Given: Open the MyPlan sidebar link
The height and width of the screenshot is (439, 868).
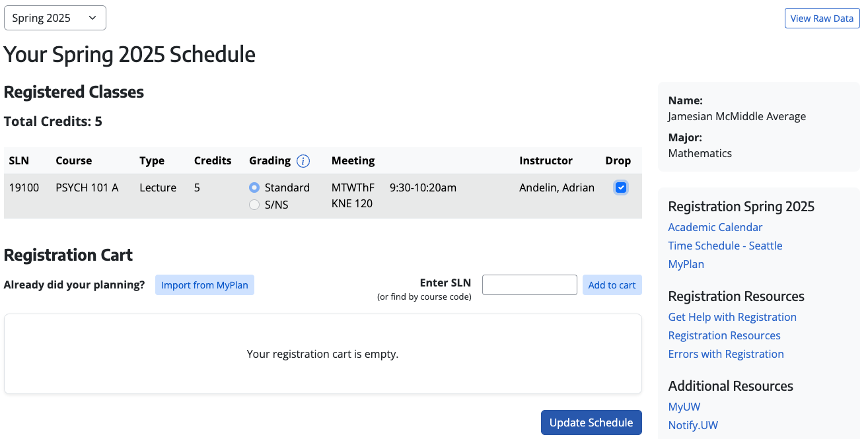Looking at the screenshot, I should coord(686,264).
